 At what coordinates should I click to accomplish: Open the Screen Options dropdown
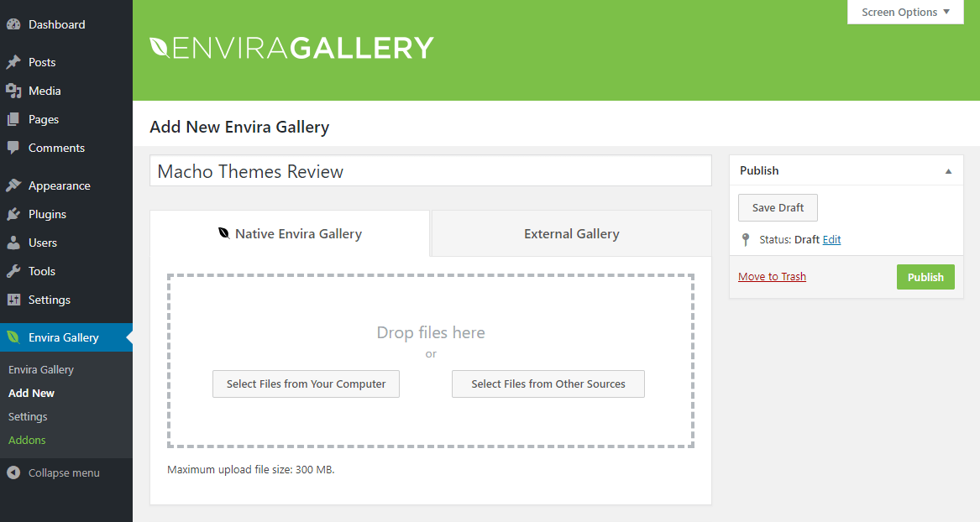click(905, 12)
